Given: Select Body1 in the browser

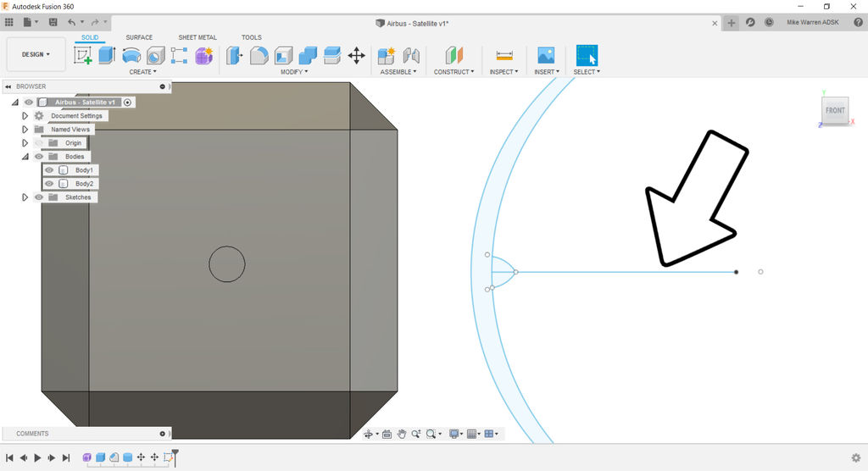Looking at the screenshot, I should 84,170.
